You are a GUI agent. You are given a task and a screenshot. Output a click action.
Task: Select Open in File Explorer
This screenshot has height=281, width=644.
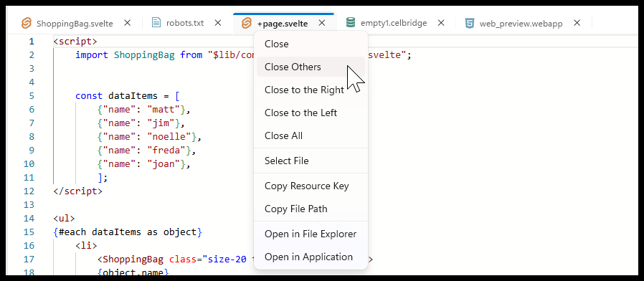tap(311, 234)
